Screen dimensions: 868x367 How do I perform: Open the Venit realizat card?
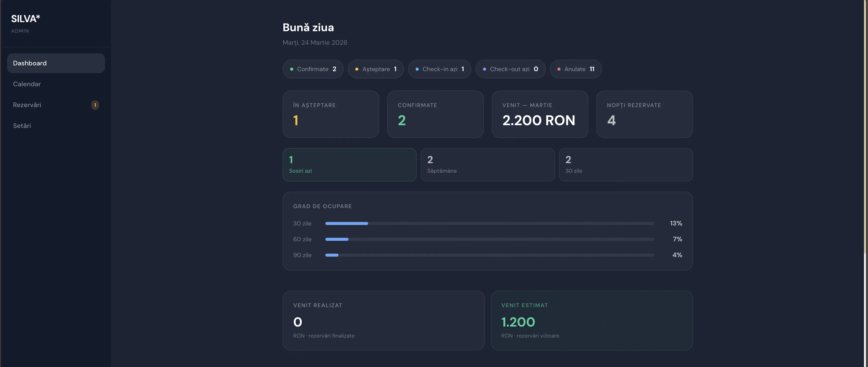coord(383,320)
